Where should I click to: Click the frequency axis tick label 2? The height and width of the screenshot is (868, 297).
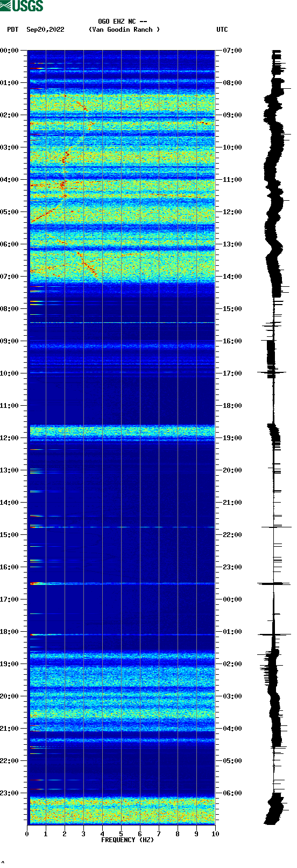point(65,834)
